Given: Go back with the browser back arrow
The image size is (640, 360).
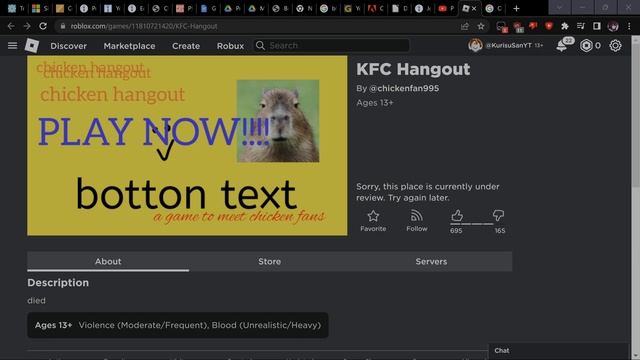Looking at the screenshot, I should click(x=11, y=26).
